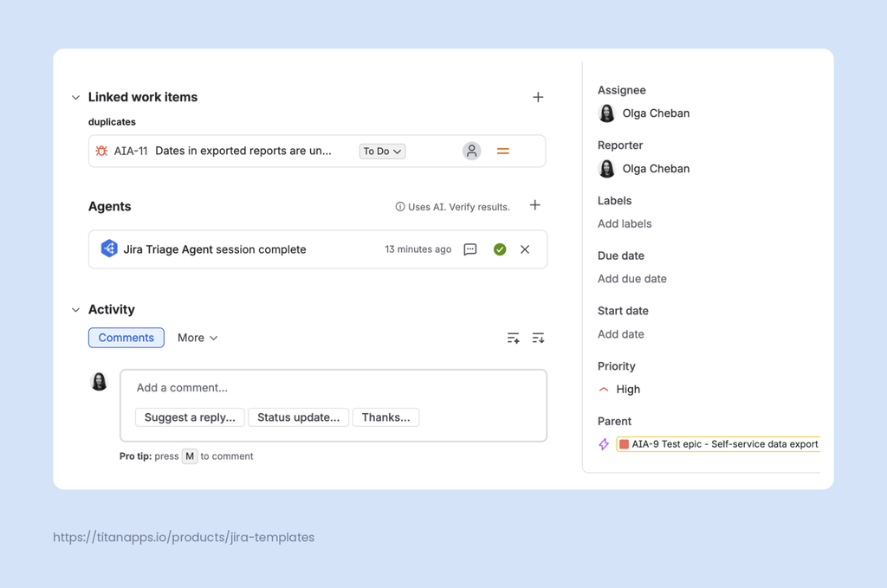Click assignee Olga Cheban
This screenshot has height=588, width=887.
click(657, 113)
